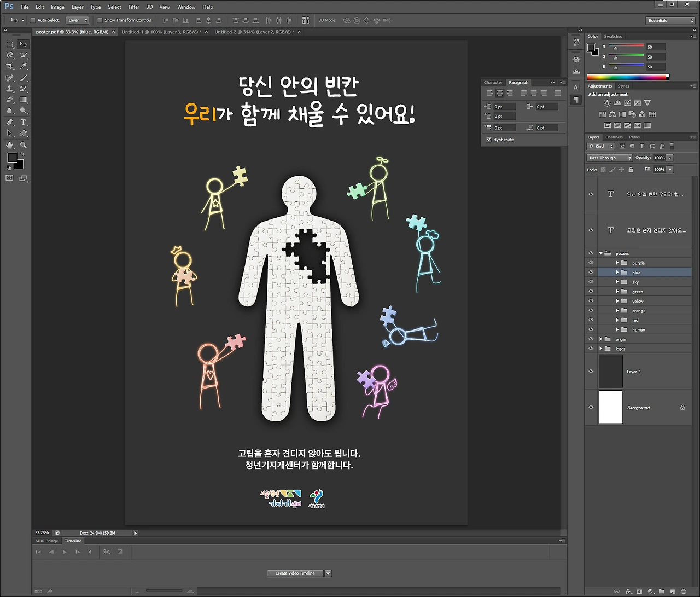
Task: Toggle the Hyphenate checkbox
Action: [x=489, y=140]
